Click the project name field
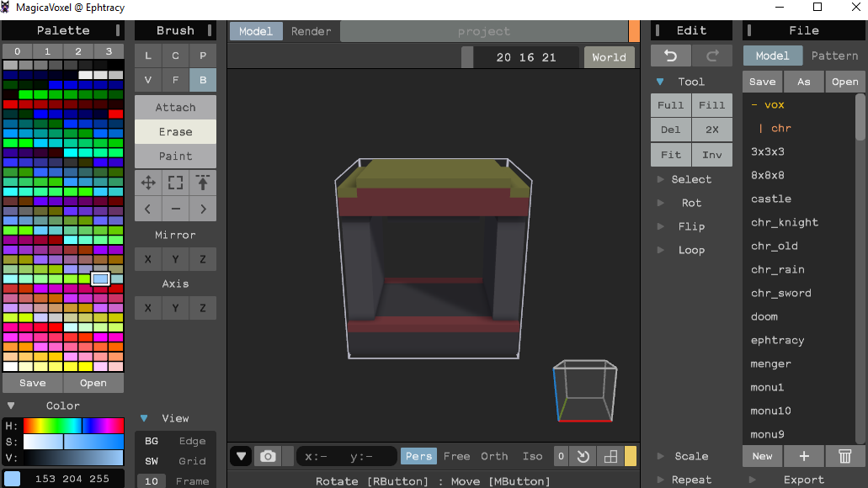 pos(484,31)
